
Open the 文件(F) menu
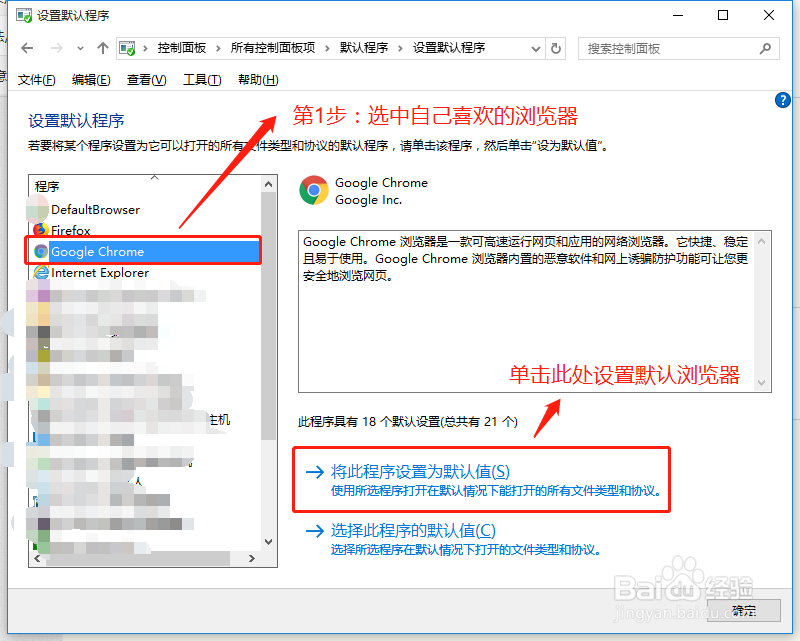(x=37, y=80)
